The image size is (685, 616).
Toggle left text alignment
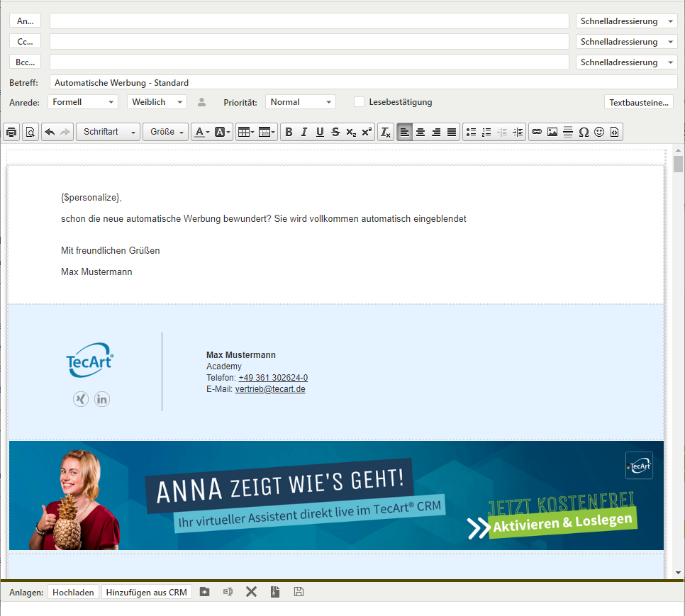point(404,132)
